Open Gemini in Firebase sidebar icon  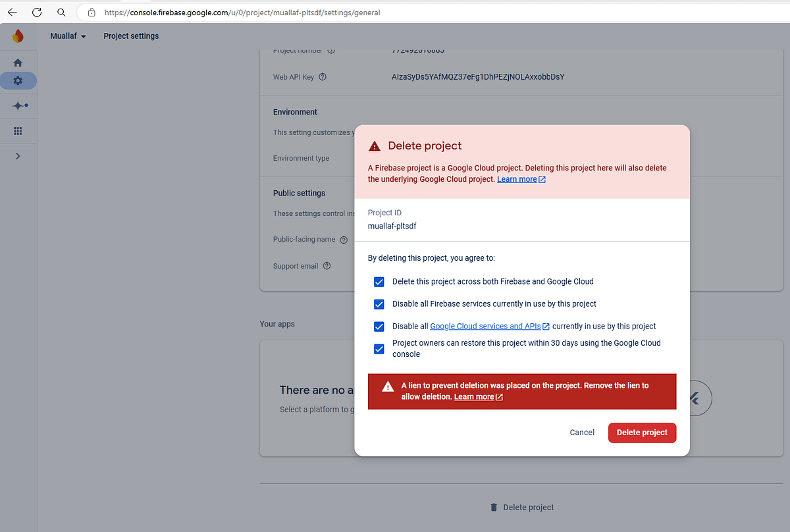click(x=18, y=105)
